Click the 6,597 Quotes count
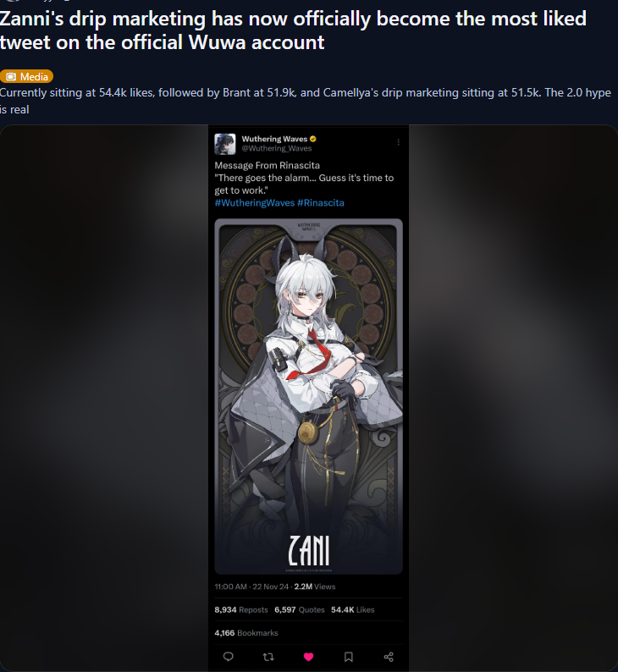Screen dimensions: 618x672 pyautogui.click(x=300, y=609)
